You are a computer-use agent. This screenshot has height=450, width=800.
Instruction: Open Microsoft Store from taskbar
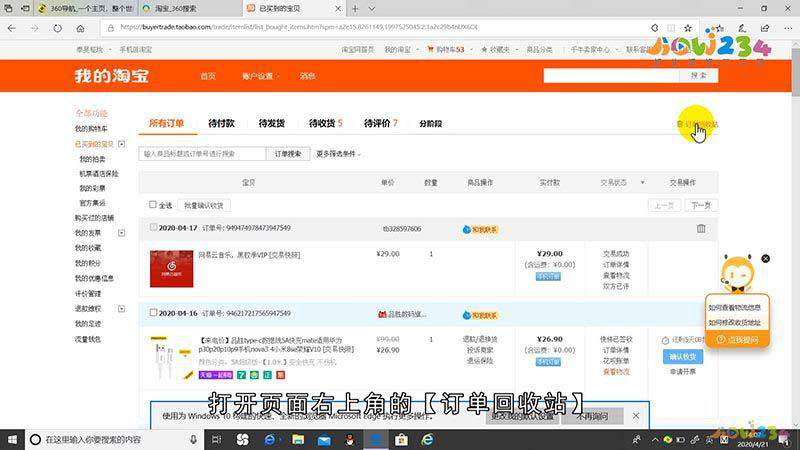(x=402, y=439)
